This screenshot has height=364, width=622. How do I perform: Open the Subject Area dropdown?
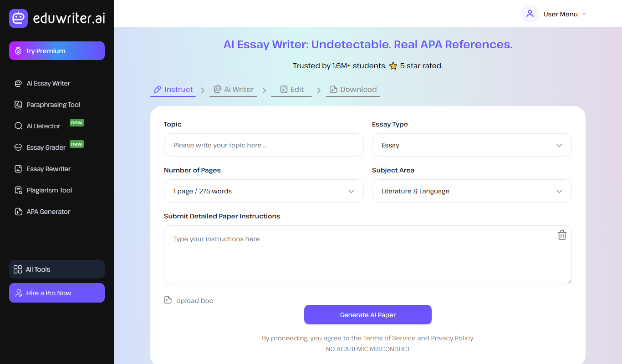472,191
